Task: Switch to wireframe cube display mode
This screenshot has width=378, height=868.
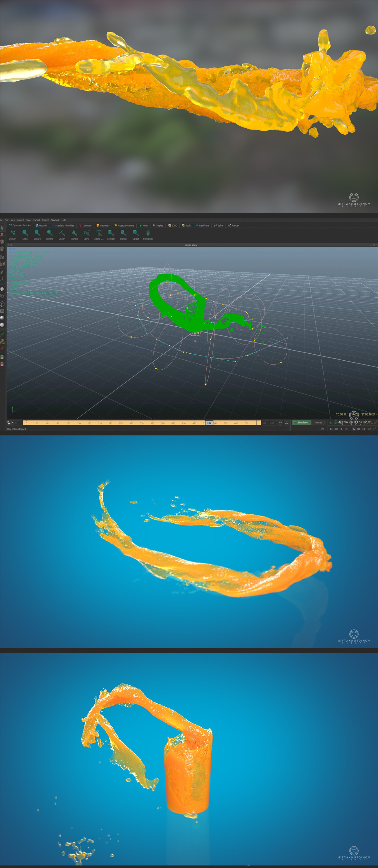Action: 2,304
